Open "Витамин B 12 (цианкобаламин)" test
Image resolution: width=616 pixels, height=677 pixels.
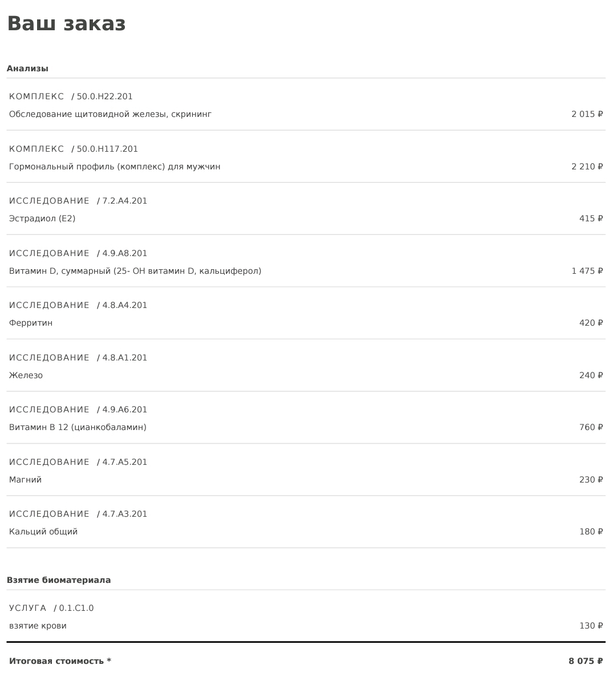(78, 427)
